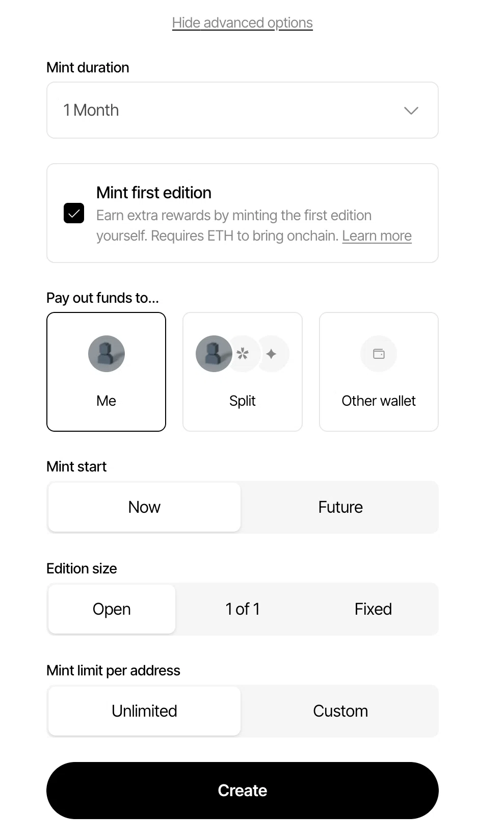Switch mint limit to Custom
The image size is (504, 840).
340,711
